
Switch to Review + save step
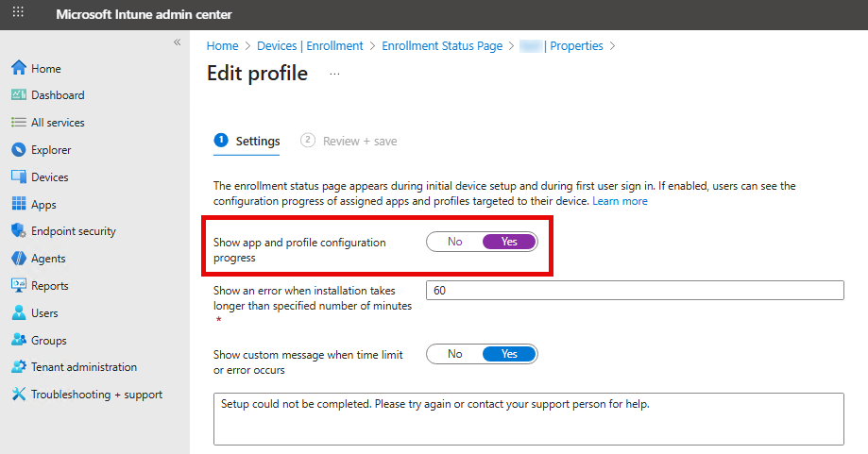tap(349, 141)
